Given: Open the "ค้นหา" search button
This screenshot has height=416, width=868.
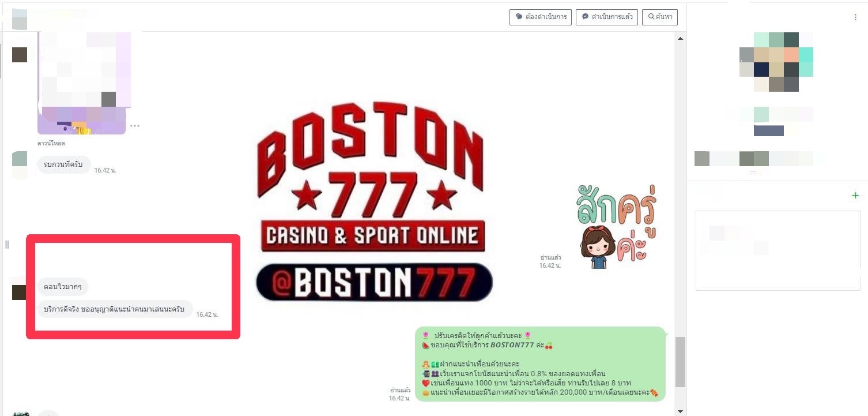Looking at the screenshot, I should click(660, 17).
